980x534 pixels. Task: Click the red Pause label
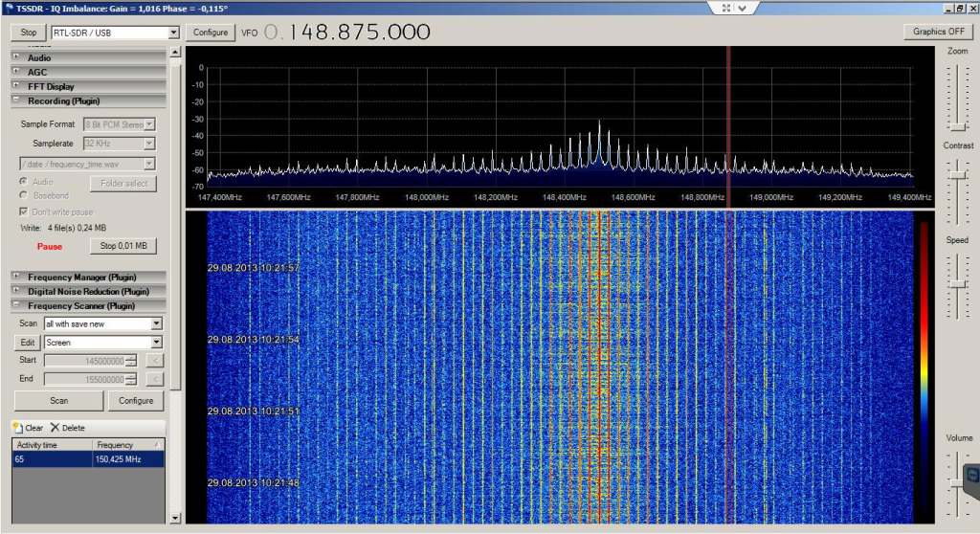tap(50, 246)
